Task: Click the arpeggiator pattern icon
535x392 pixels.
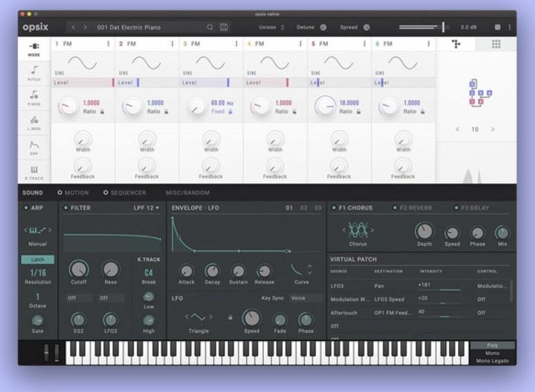Action: point(37,230)
